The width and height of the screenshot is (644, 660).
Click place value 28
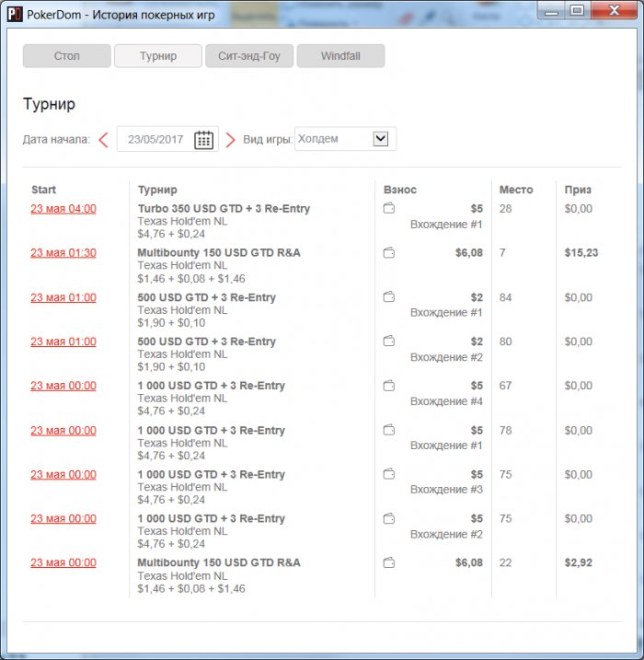click(506, 209)
